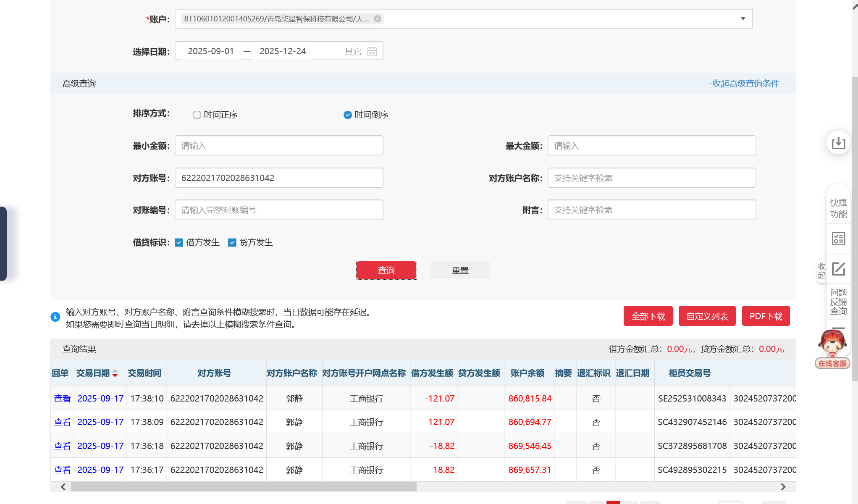The height and width of the screenshot is (504, 858).
Task: Open 自定义列表 custom list
Action: (707, 316)
